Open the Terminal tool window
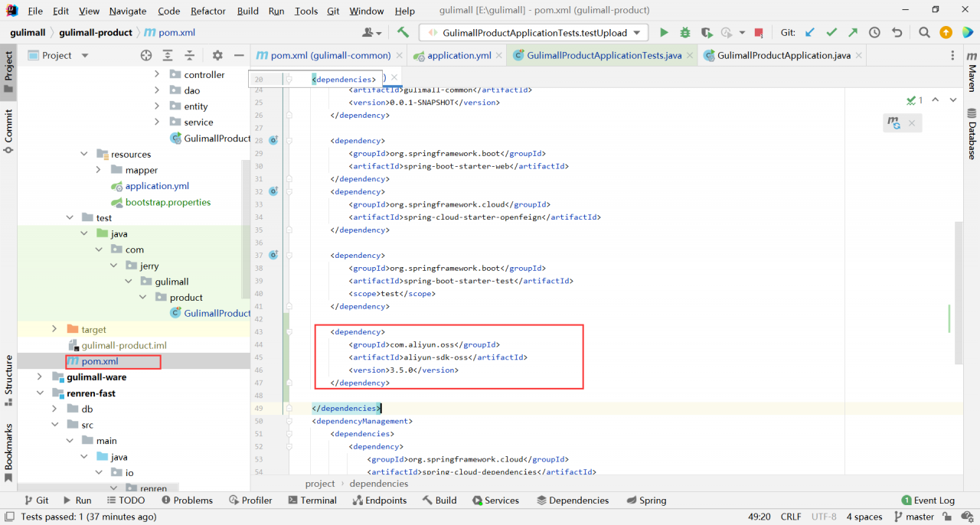The image size is (980, 525). [312, 500]
